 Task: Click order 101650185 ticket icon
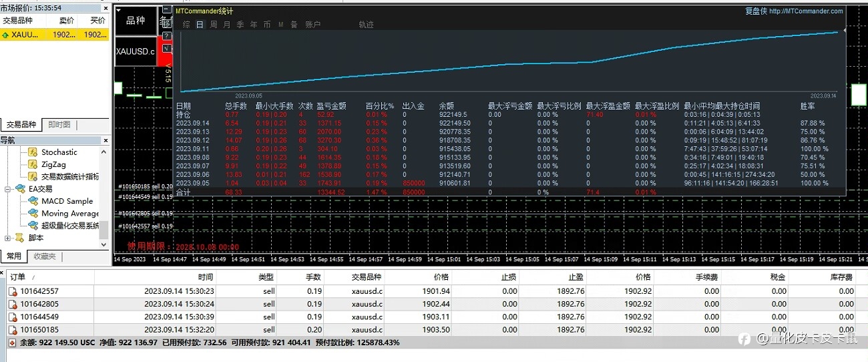coord(13,329)
